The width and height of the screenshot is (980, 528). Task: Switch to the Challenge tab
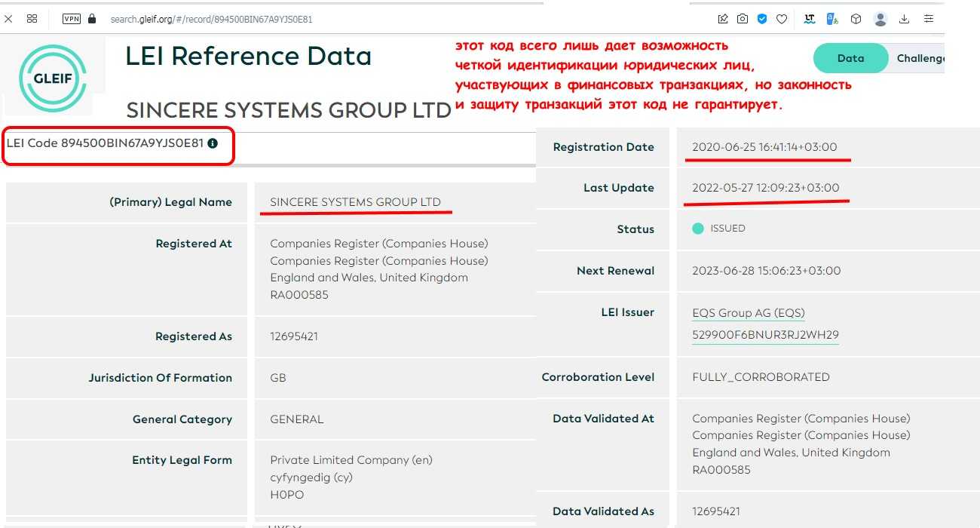tap(920, 58)
